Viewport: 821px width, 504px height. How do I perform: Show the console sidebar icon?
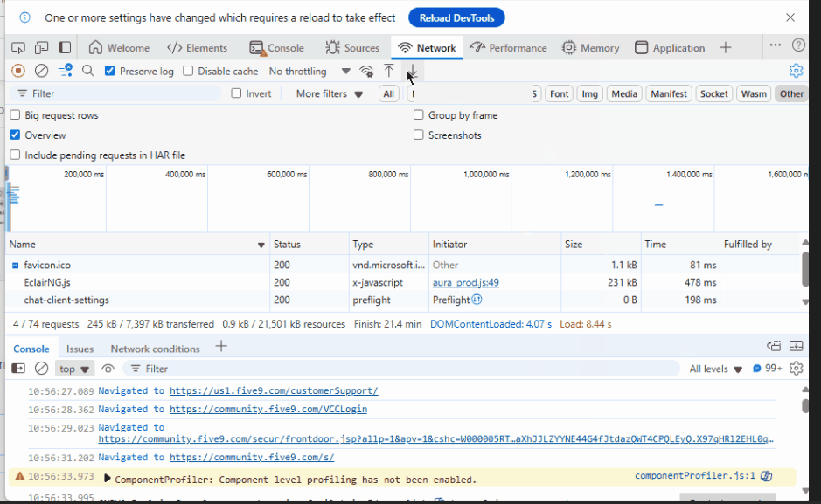(x=18, y=369)
